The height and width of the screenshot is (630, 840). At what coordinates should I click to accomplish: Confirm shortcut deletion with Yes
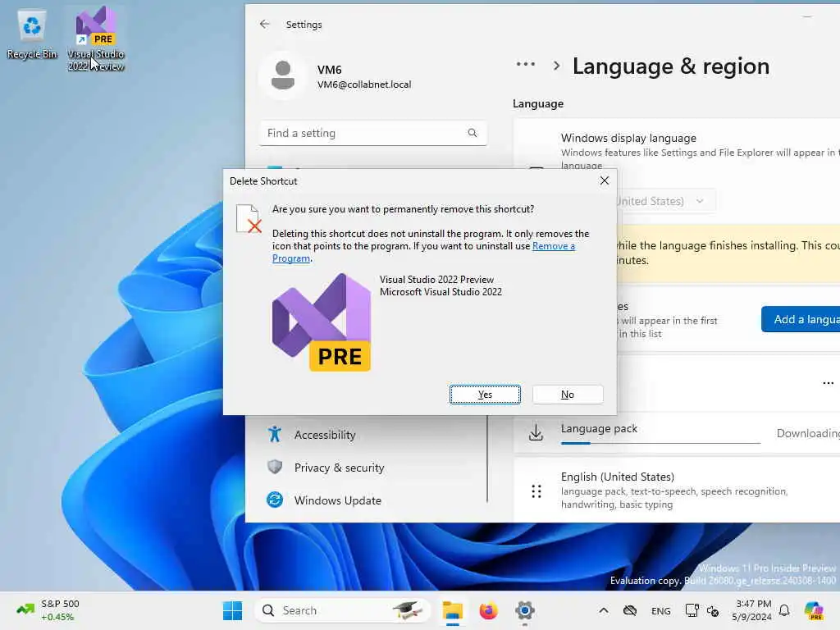click(x=485, y=395)
